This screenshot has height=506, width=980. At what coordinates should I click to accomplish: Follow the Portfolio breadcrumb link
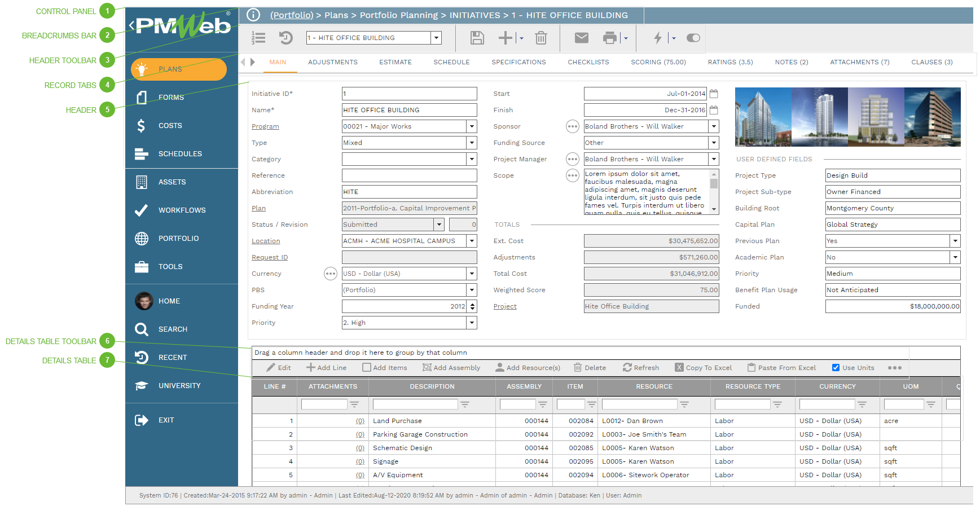click(291, 15)
